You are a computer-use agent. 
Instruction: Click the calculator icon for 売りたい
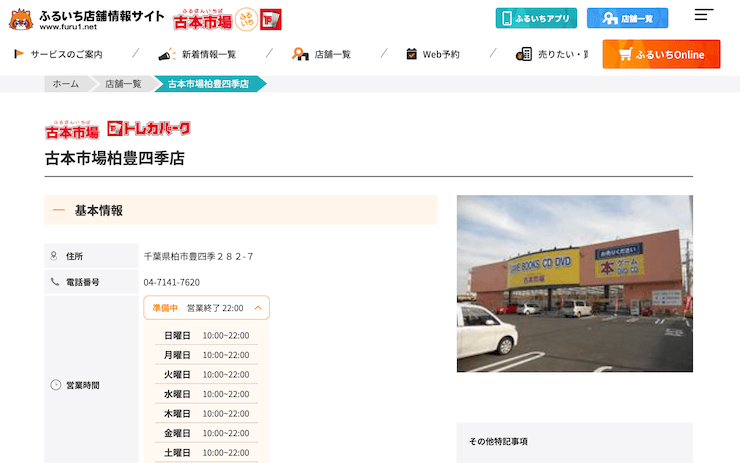click(524, 54)
